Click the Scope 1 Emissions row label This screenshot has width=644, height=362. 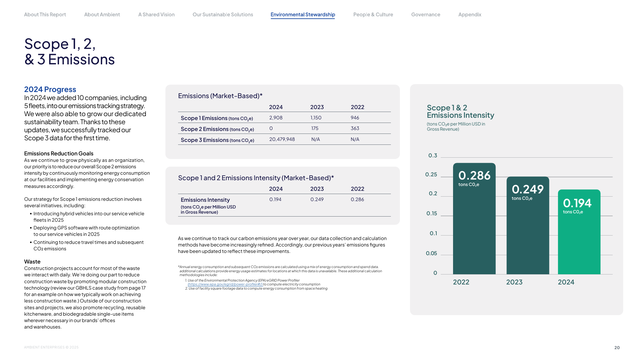pyautogui.click(x=217, y=118)
